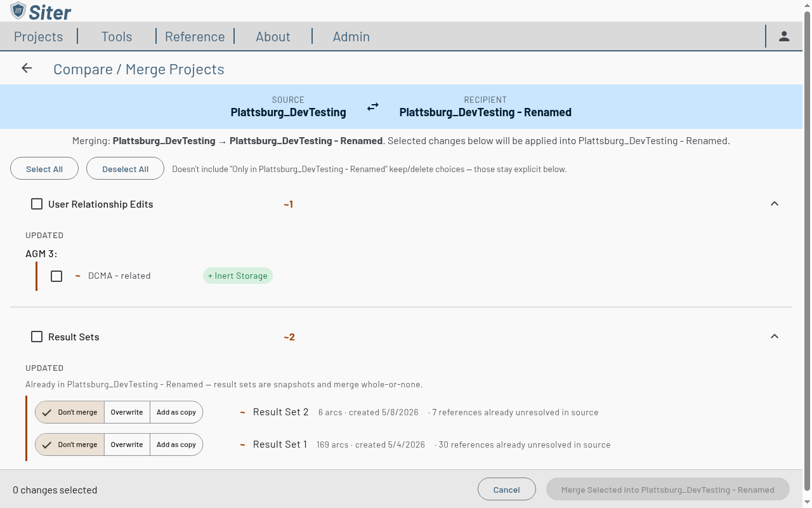This screenshot has height=508, width=812.
Task: Click the '~1' change count
Action: [289, 204]
